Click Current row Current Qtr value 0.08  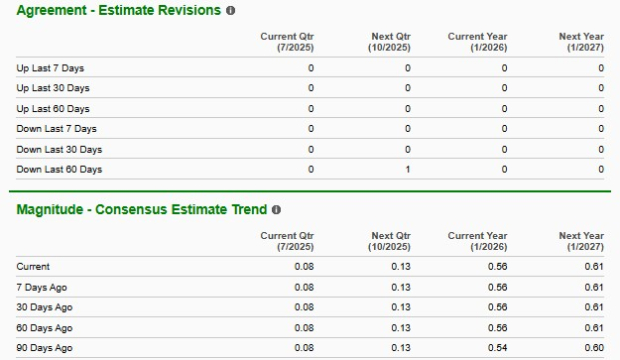[304, 267]
